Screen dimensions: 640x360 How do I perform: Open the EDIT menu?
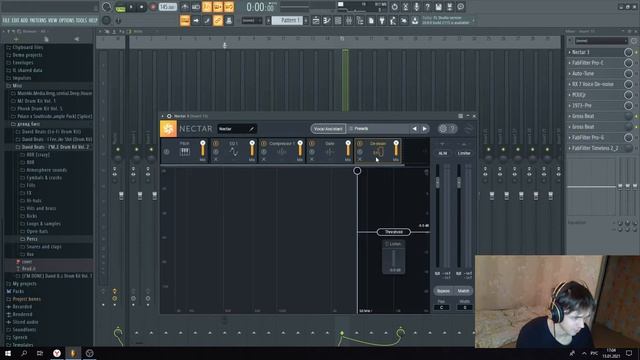click(x=15, y=20)
